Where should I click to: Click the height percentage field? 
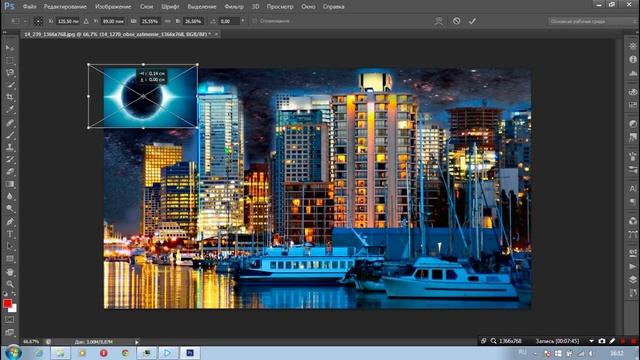(193, 21)
